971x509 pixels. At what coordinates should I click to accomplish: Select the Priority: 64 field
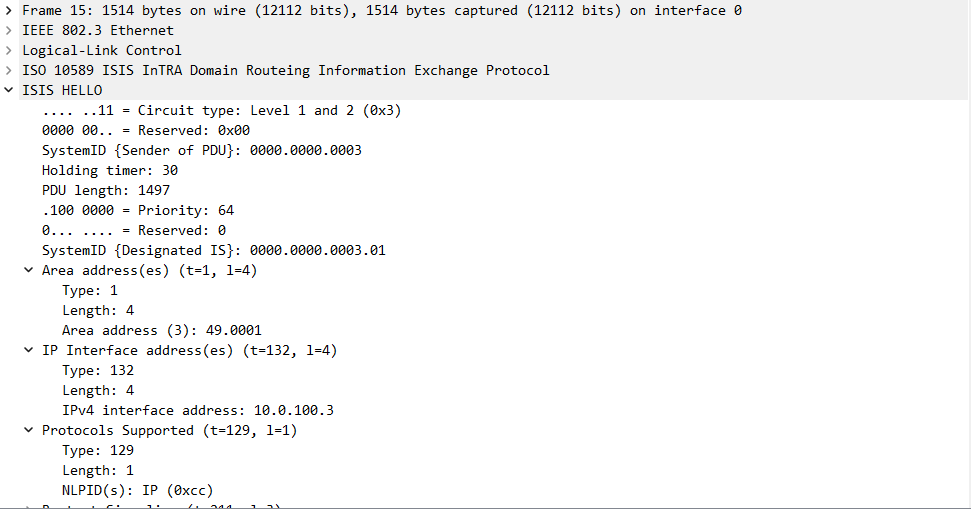[138, 210]
